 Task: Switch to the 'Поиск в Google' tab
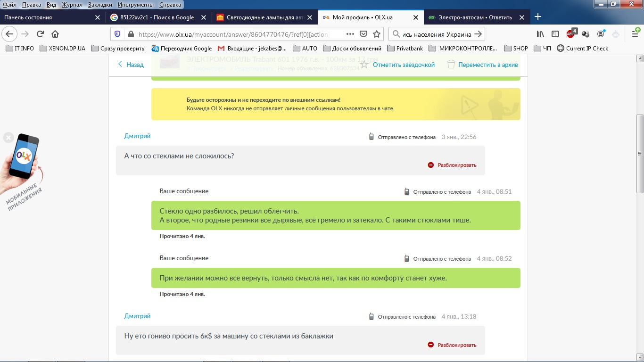point(157,17)
